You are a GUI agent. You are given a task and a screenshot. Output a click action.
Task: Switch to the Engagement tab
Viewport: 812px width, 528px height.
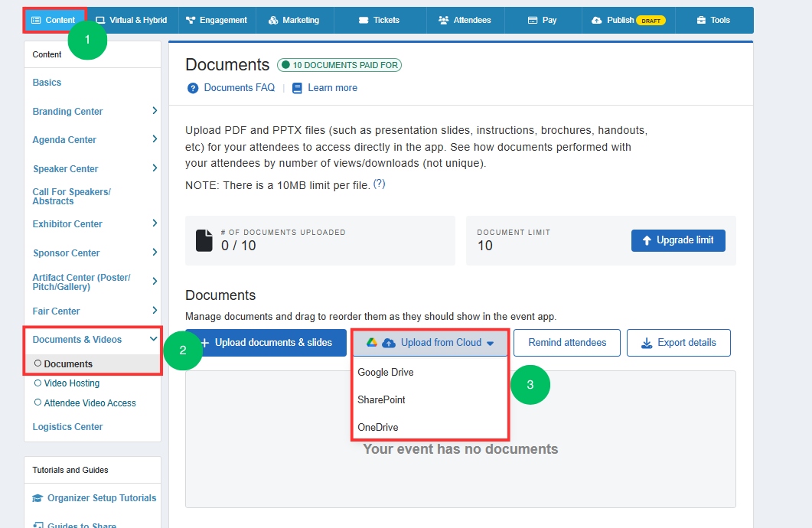pos(217,20)
